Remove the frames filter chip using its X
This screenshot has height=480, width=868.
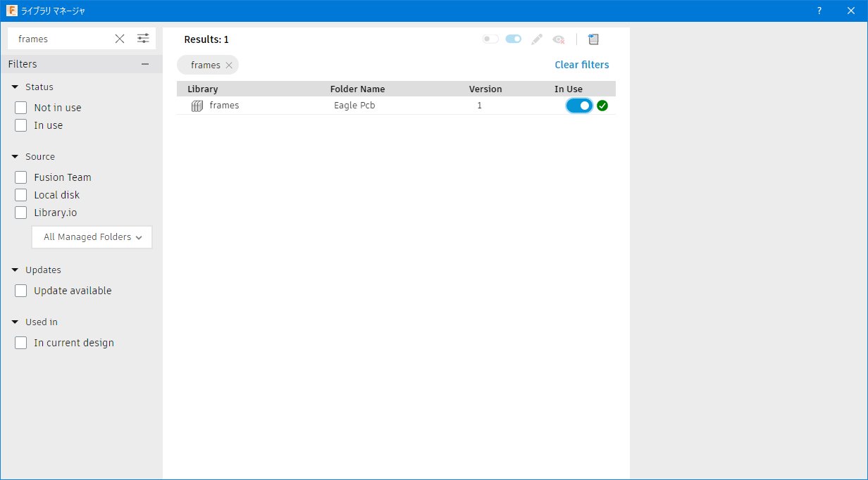tap(229, 65)
